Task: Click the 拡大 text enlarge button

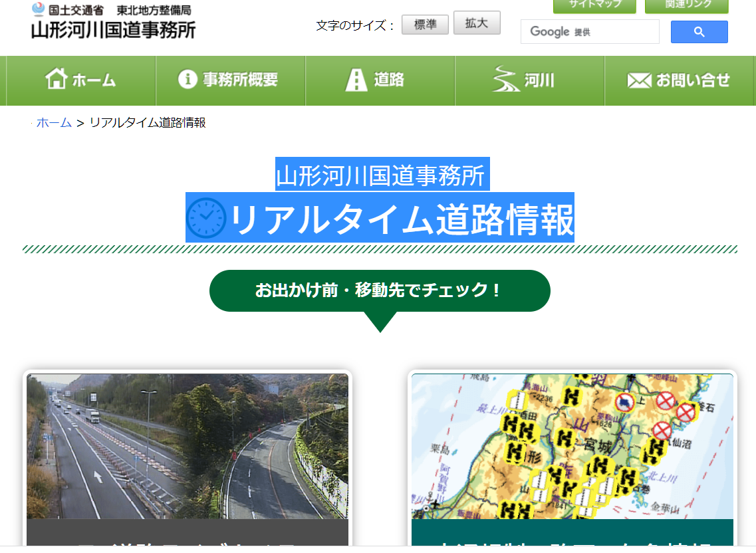Action: (x=477, y=23)
